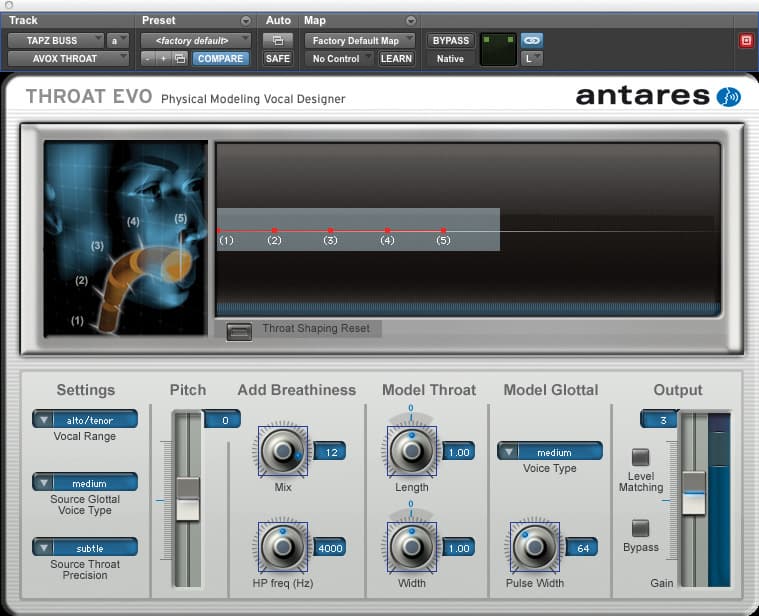Click the Output Gain slider handle
759x616 pixels.
click(x=694, y=493)
